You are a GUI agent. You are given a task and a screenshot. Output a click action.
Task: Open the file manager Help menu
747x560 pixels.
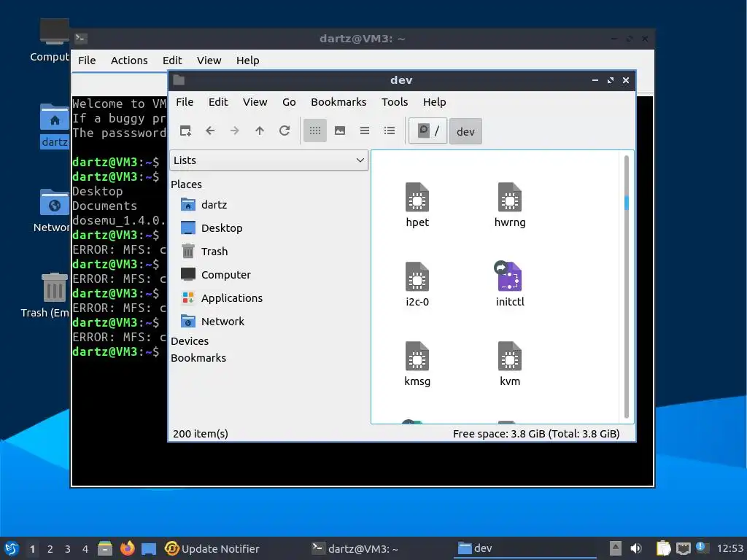435,102
